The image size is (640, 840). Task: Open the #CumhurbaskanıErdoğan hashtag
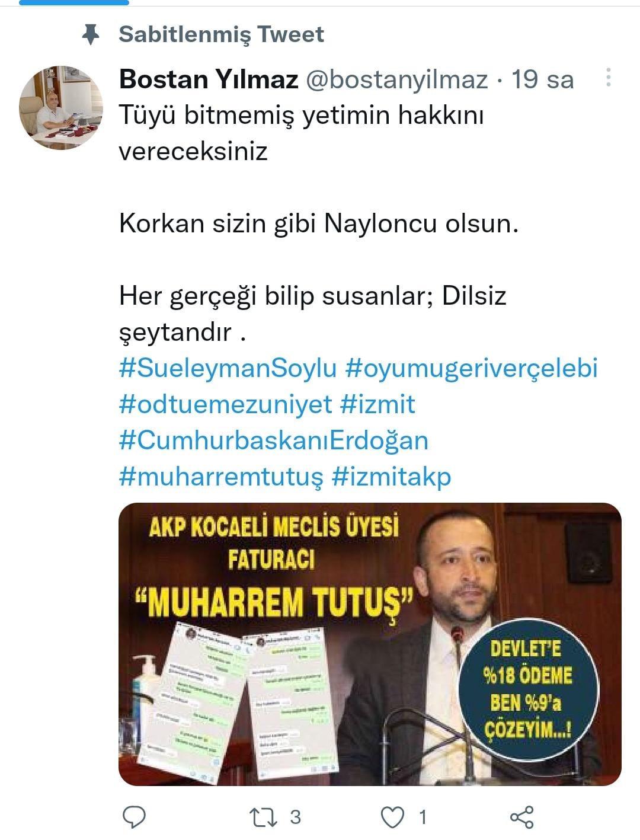[274, 440]
